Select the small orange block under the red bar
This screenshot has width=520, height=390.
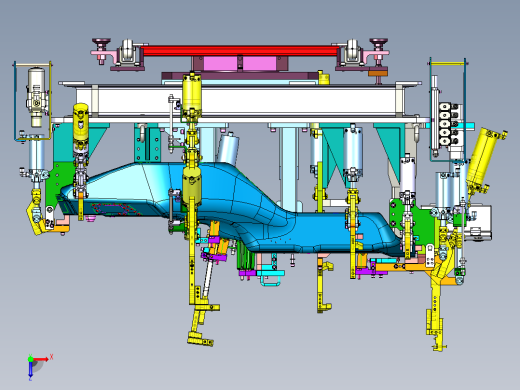378,72
